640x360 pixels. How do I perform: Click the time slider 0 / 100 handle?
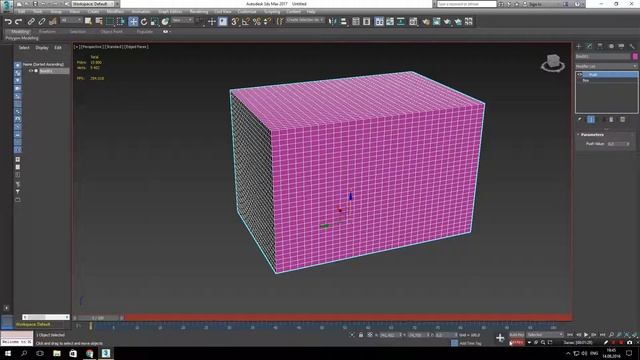tap(98, 318)
